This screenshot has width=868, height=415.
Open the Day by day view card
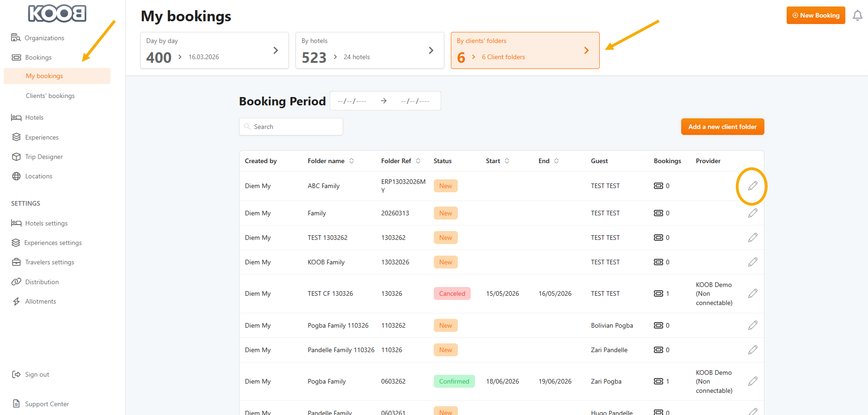[214, 50]
